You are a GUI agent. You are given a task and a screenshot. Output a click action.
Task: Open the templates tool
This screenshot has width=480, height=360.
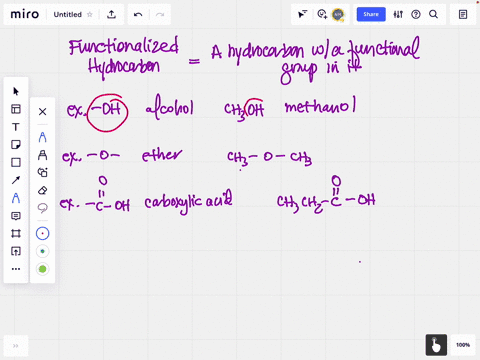click(16, 109)
